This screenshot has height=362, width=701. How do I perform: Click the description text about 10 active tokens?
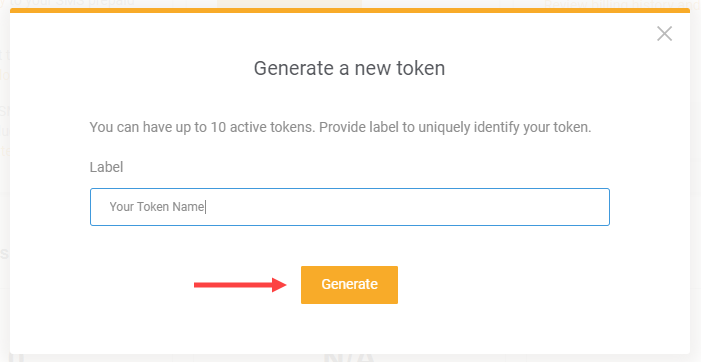click(x=340, y=127)
